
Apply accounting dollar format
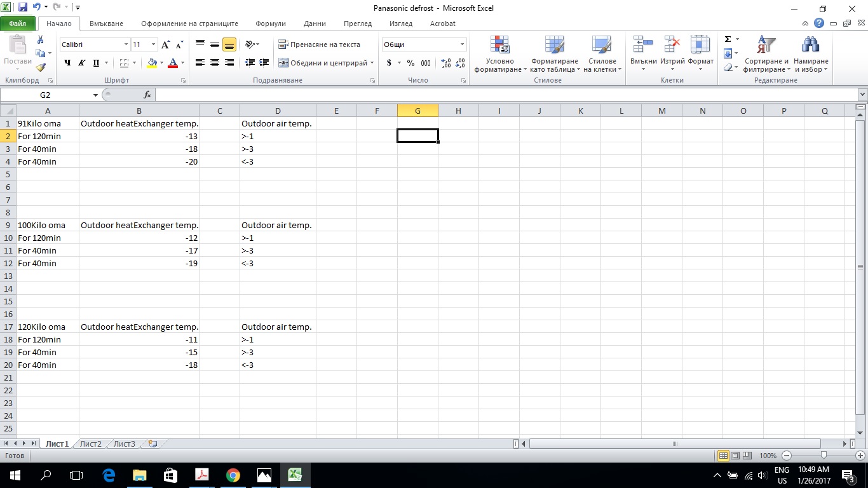point(389,63)
